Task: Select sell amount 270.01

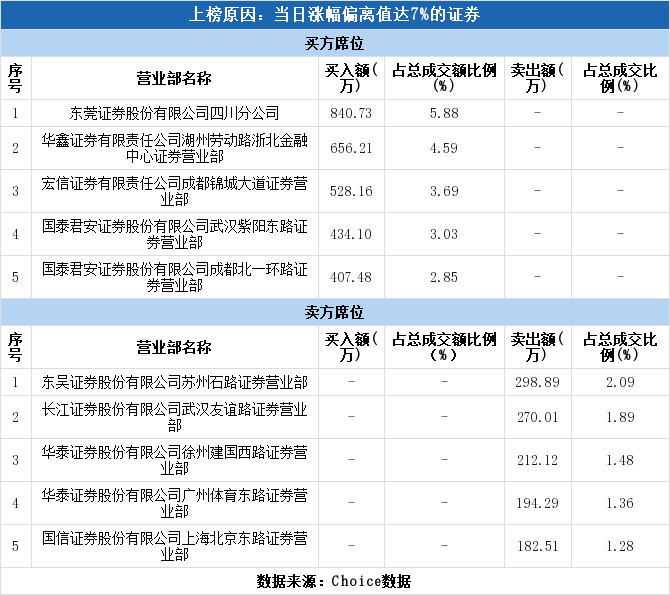Action: point(538,417)
